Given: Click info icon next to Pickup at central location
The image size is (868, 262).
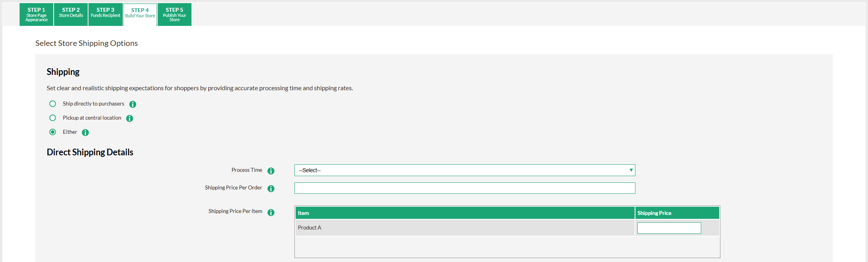Looking at the screenshot, I should 130,118.
